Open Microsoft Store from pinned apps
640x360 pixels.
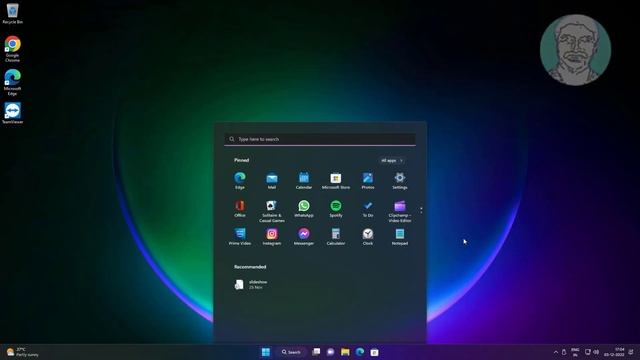point(336,180)
